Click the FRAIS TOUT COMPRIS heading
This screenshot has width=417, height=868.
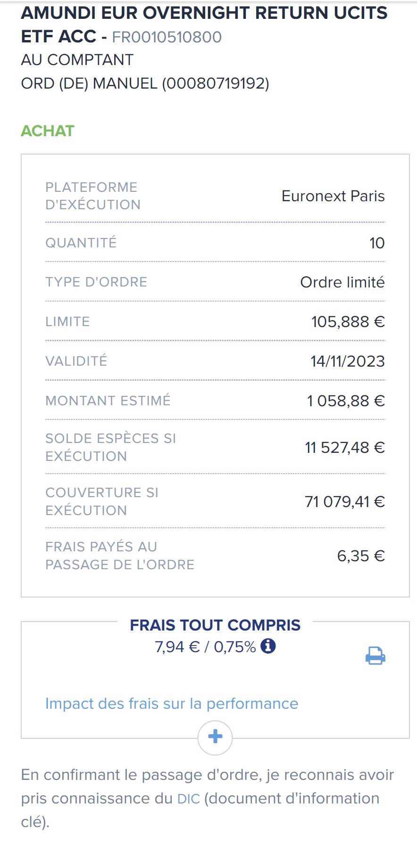[215, 625]
